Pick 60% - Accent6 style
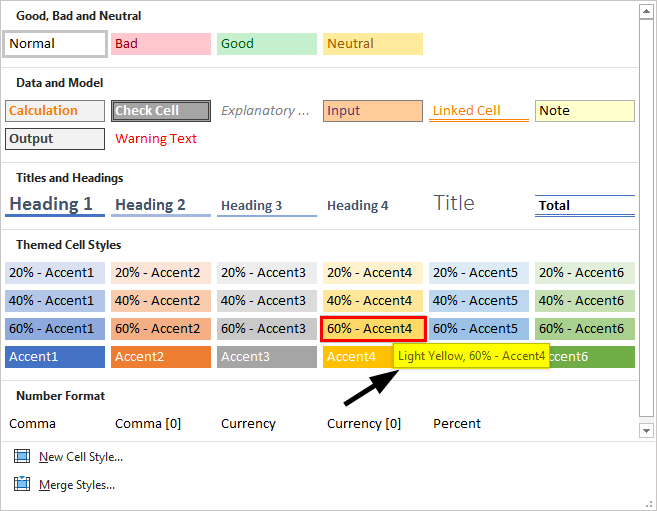 [585, 329]
